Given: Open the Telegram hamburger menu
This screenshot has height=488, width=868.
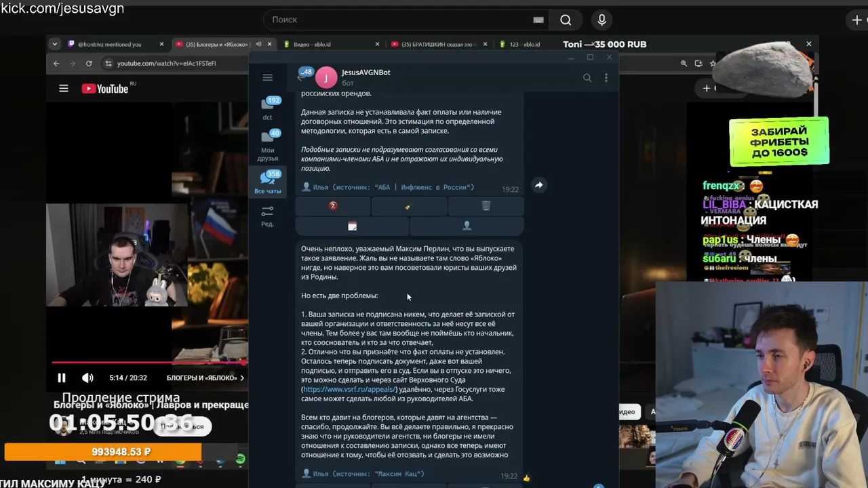Looking at the screenshot, I should pyautogui.click(x=267, y=77).
